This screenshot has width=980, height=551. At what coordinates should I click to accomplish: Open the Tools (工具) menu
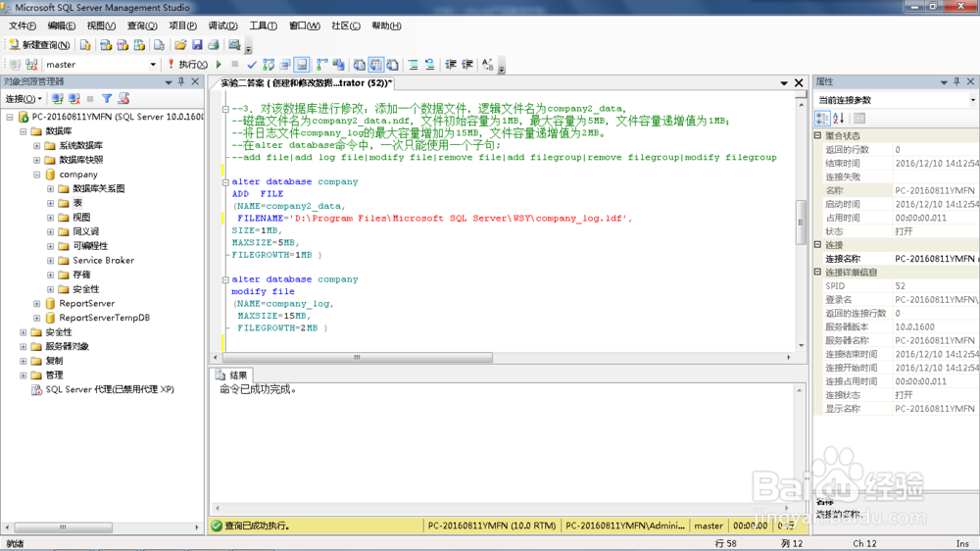[x=263, y=25]
